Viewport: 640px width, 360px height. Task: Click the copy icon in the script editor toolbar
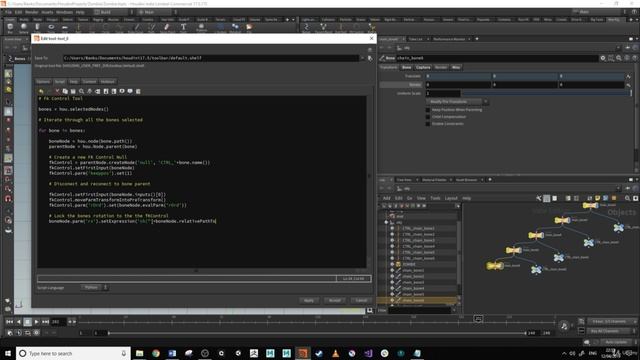click(65, 91)
